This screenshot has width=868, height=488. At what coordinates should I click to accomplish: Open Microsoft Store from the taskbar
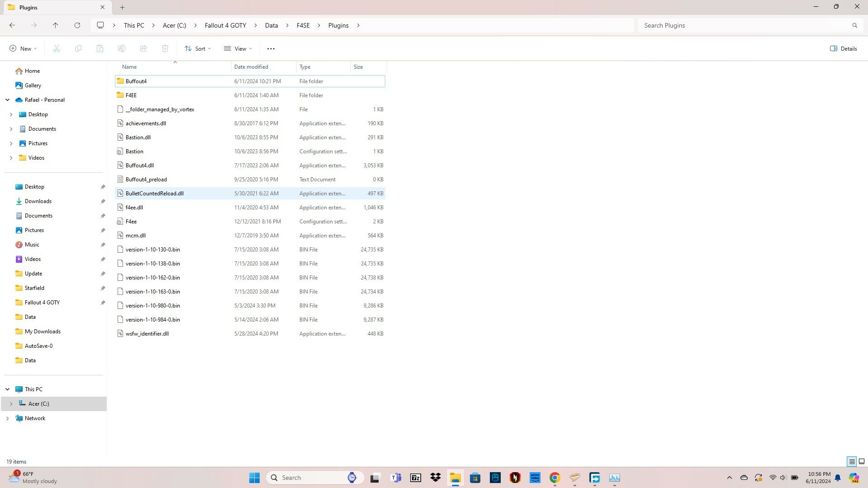(475, 478)
